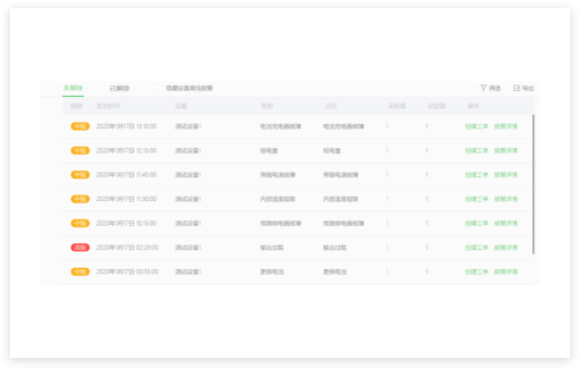
Task: Click the red level badge in 02:20:00 row
Action: pyautogui.click(x=80, y=247)
